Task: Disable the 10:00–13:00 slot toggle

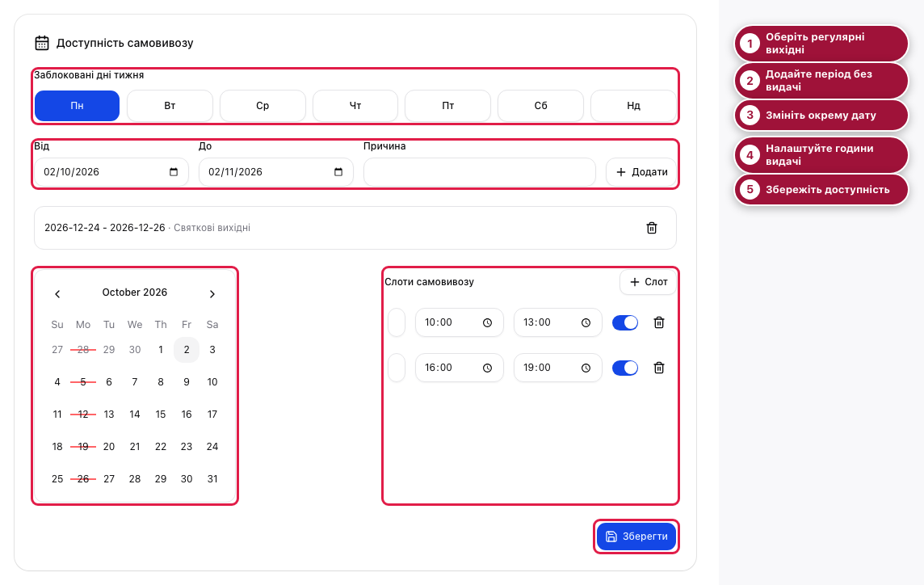Action: pos(625,322)
